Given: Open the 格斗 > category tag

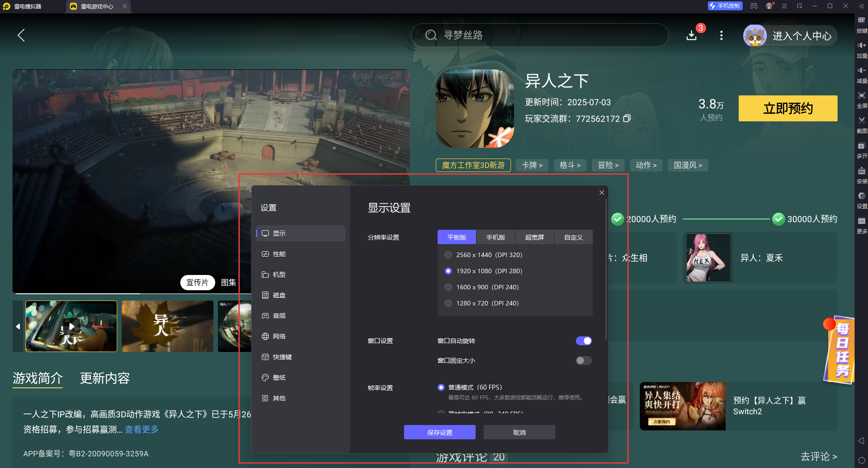Looking at the screenshot, I should [x=570, y=165].
